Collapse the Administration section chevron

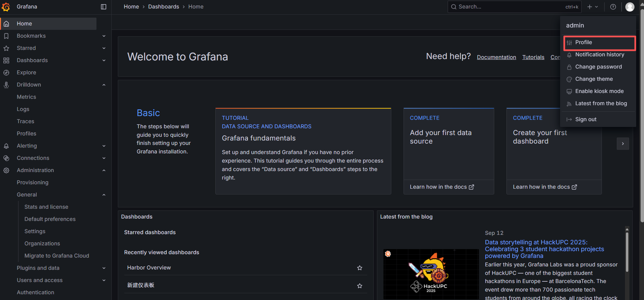point(104,170)
